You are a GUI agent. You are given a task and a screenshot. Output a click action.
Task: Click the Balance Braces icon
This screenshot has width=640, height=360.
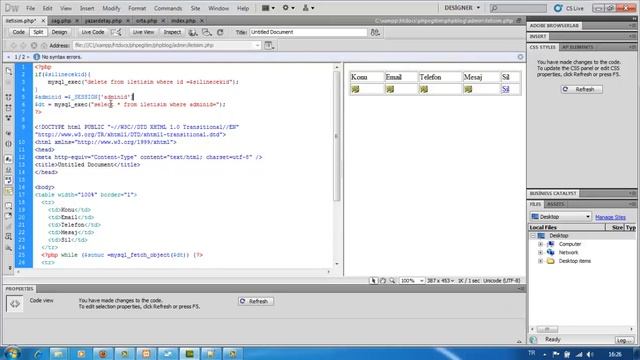click(x=9, y=144)
